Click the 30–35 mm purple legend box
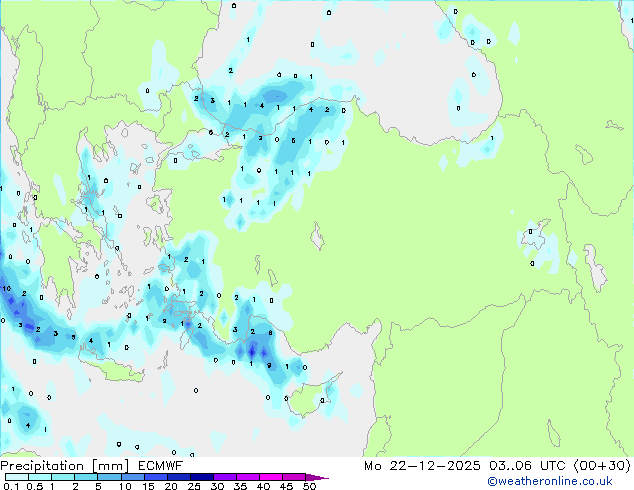 [x=225, y=477]
